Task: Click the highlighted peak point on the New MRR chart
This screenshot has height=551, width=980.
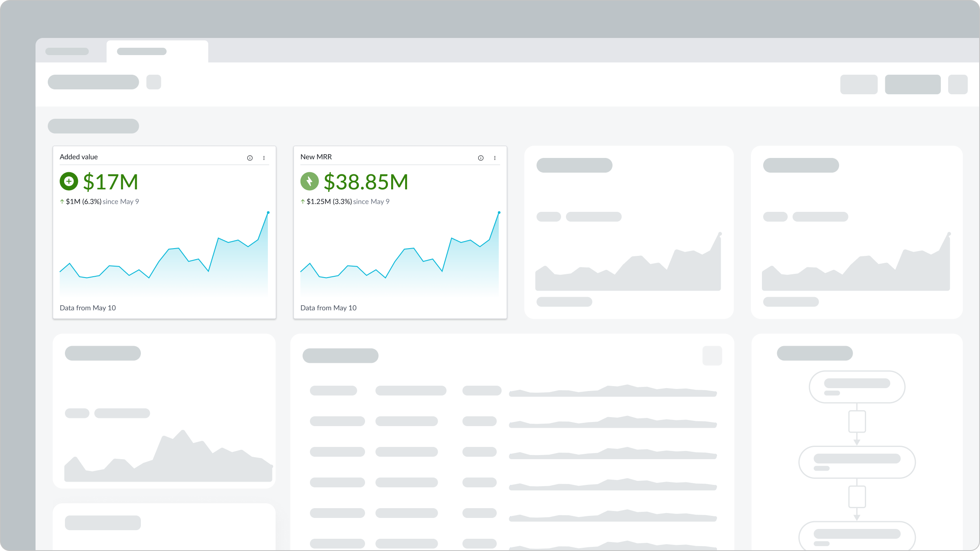Action: coord(499,213)
